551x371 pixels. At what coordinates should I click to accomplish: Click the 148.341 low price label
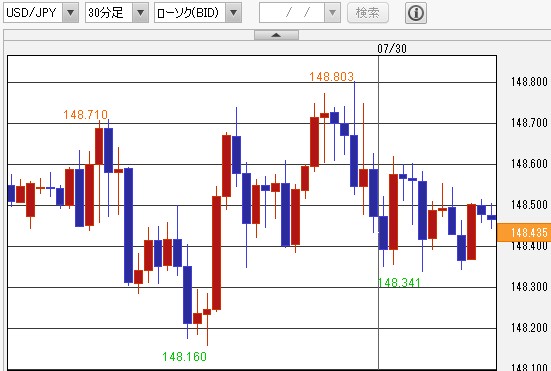[399, 282]
